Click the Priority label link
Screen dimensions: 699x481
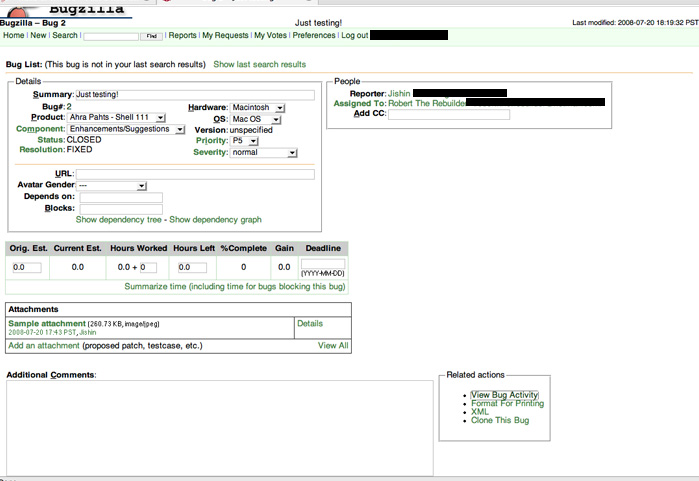212,141
